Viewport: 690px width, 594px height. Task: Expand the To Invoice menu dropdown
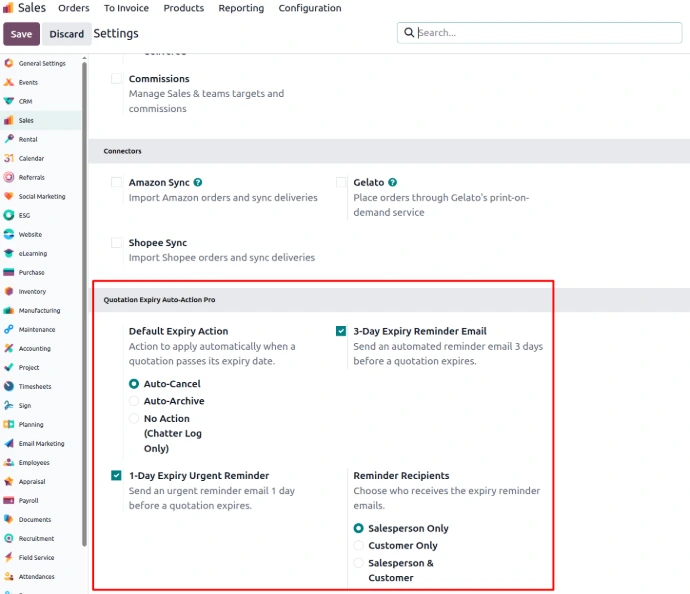126,8
